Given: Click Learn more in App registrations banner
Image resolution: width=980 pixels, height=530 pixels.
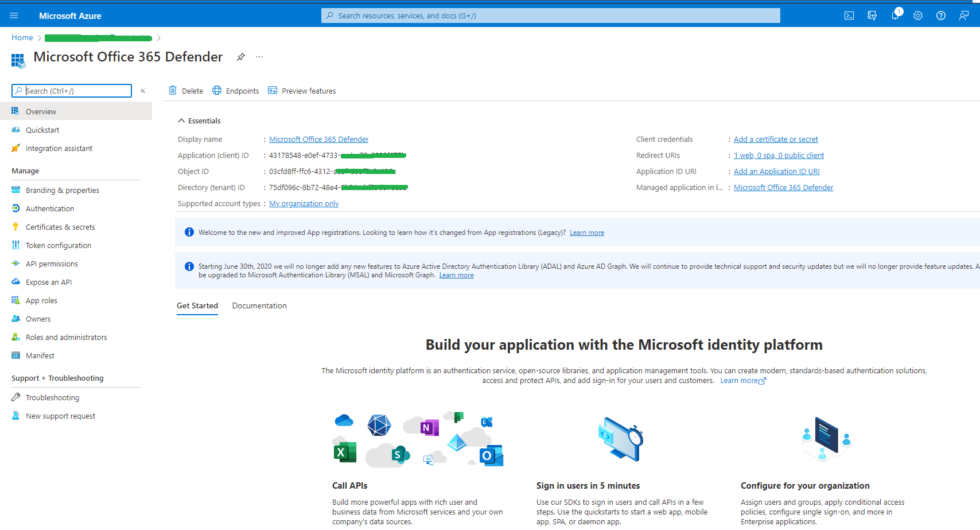Looking at the screenshot, I should pyautogui.click(x=586, y=233).
